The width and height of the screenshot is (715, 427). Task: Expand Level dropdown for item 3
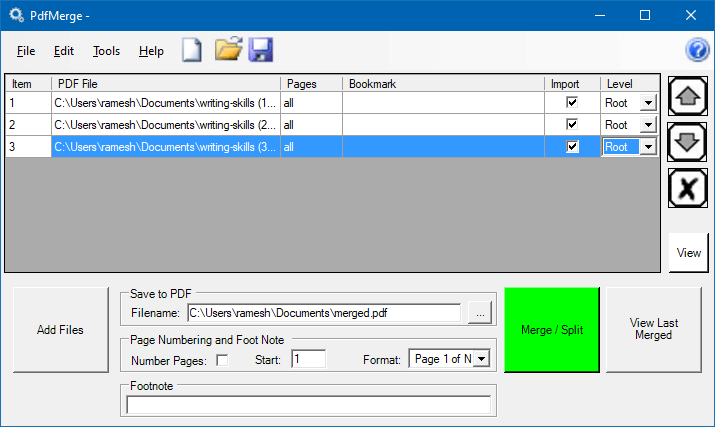(648, 147)
